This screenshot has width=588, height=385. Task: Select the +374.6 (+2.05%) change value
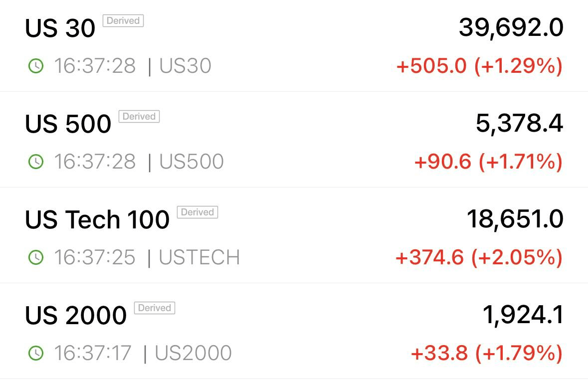[x=479, y=257]
